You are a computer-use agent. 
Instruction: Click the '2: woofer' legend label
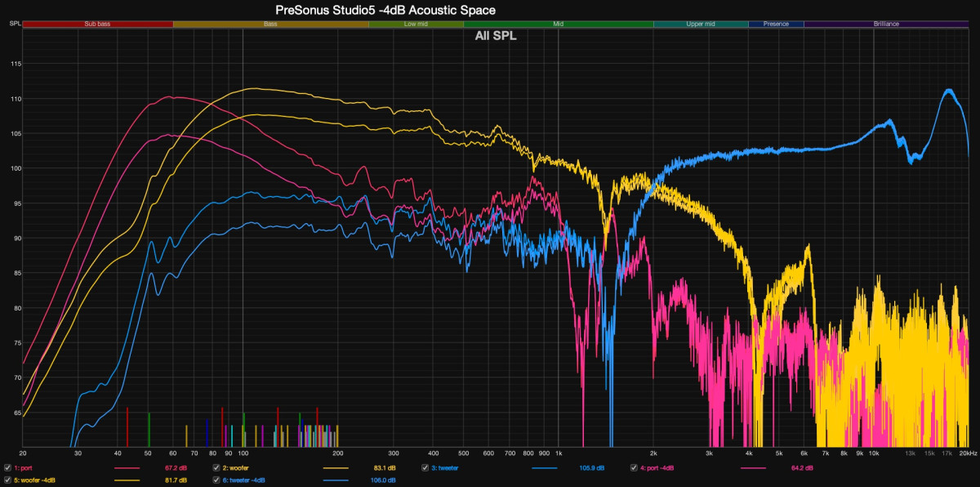click(x=237, y=468)
